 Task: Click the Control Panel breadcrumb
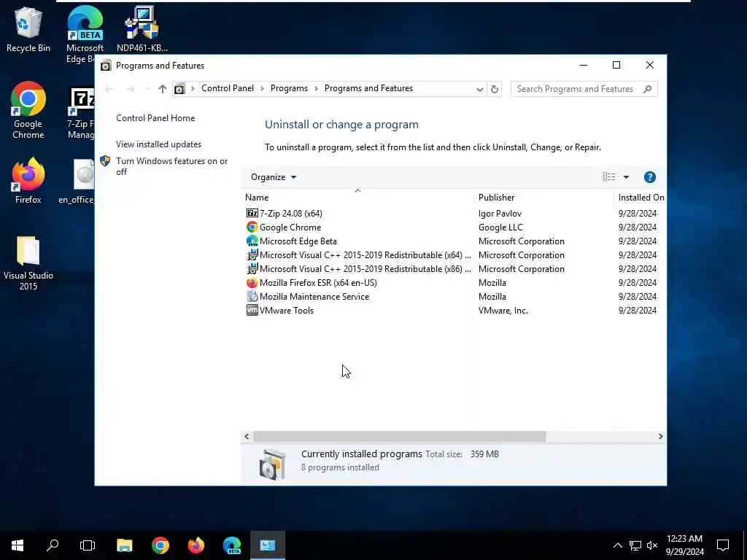pyautogui.click(x=228, y=88)
